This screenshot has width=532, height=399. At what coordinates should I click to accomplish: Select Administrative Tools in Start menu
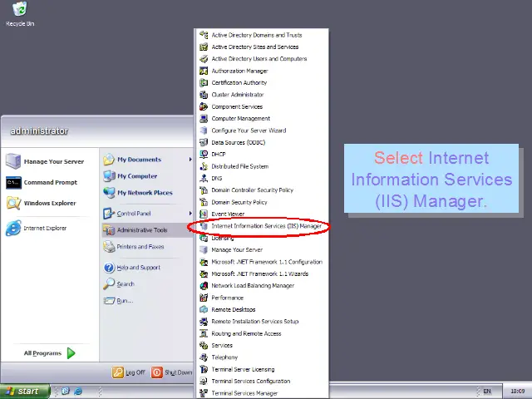pyautogui.click(x=147, y=230)
